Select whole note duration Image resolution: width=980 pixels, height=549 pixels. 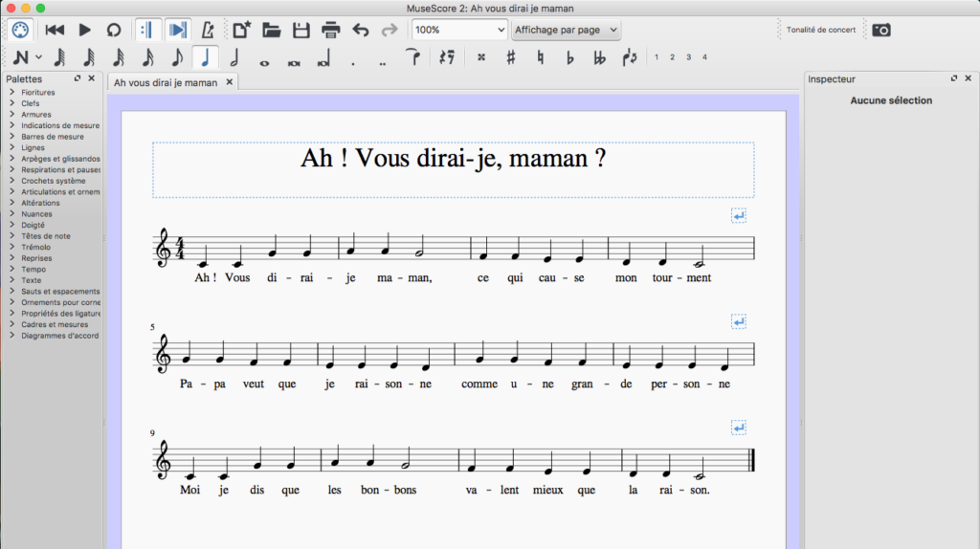264,62
